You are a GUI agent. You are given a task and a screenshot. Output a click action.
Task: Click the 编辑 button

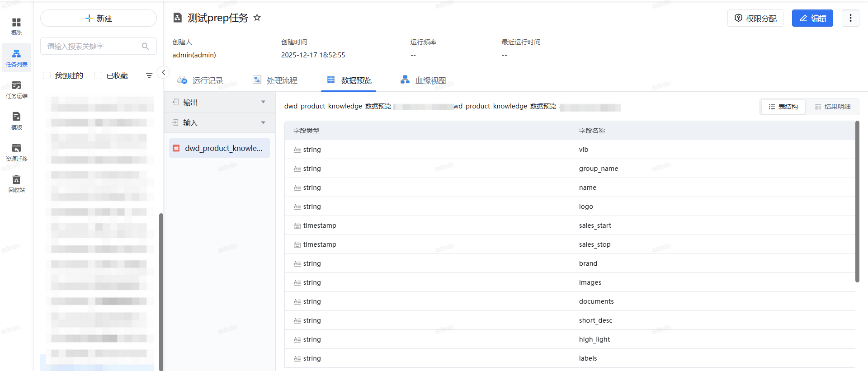[x=812, y=18]
